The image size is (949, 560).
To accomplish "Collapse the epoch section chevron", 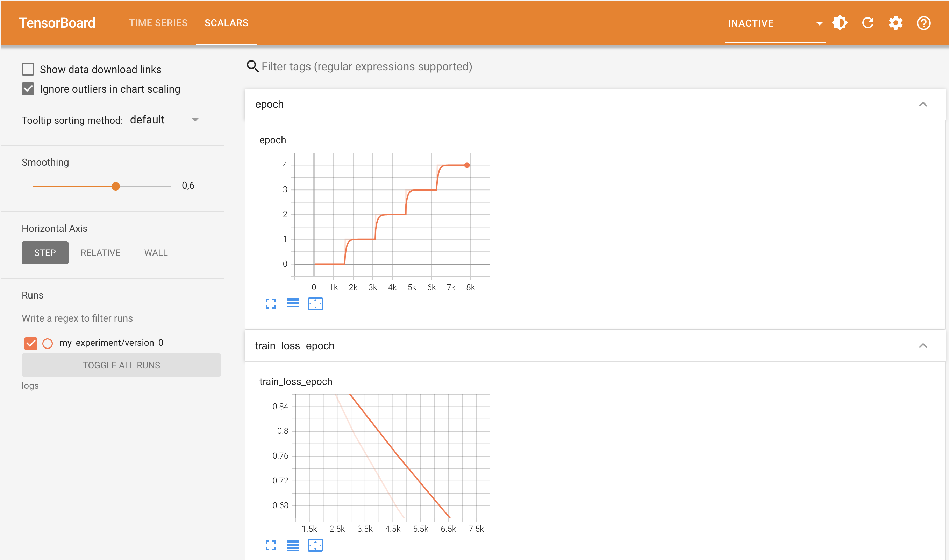I will 923,104.
